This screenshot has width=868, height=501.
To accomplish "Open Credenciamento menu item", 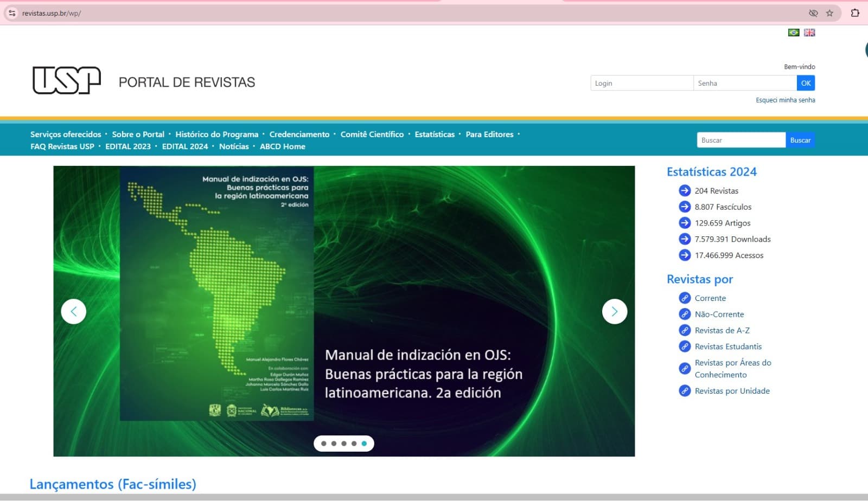I will 299,134.
